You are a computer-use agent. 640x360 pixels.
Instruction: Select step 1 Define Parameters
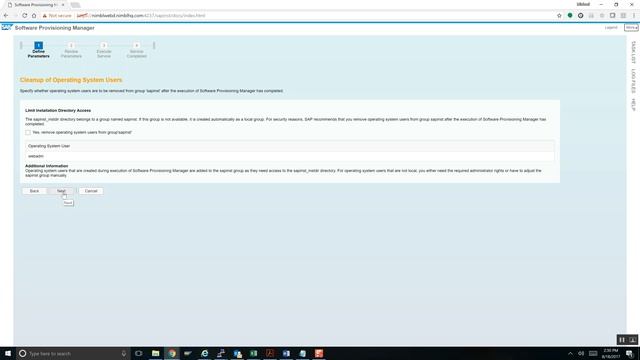click(39, 50)
